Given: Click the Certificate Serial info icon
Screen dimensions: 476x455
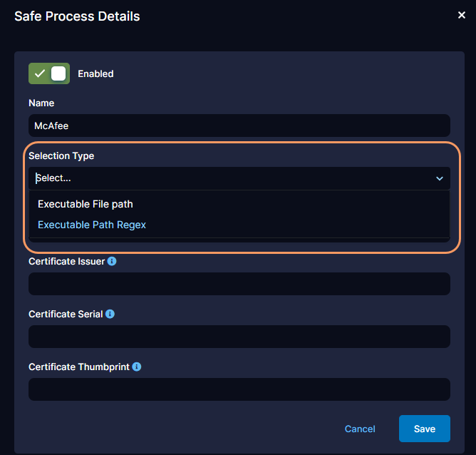Looking at the screenshot, I should pos(110,314).
